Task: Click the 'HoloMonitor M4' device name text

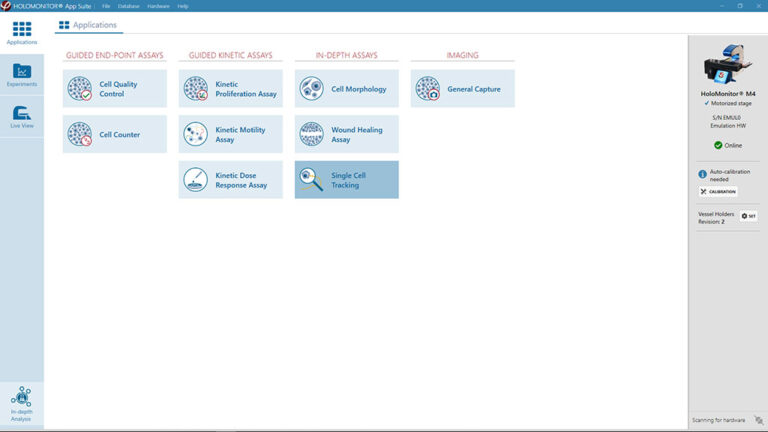Action: coord(728,94)
